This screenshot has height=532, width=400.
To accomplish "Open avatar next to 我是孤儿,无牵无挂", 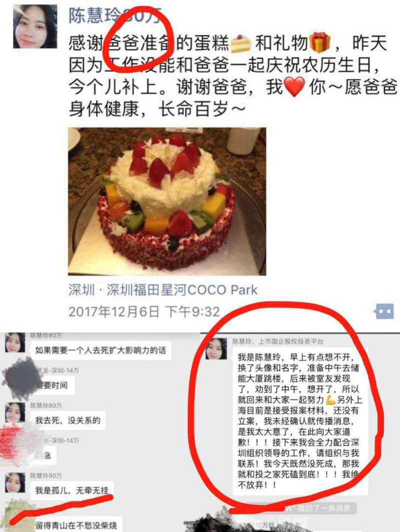I will (15, 483).
